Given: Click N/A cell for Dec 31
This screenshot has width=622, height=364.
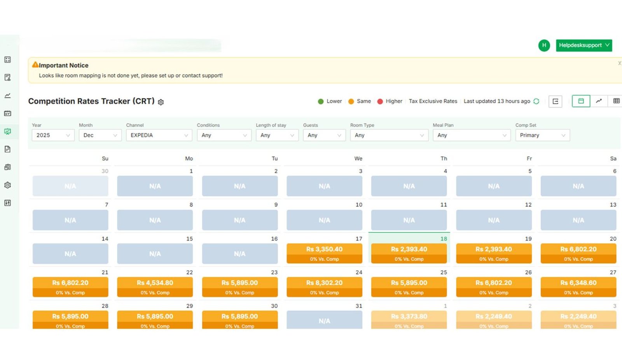Looking at the screenshot, I should pos(324,320).
